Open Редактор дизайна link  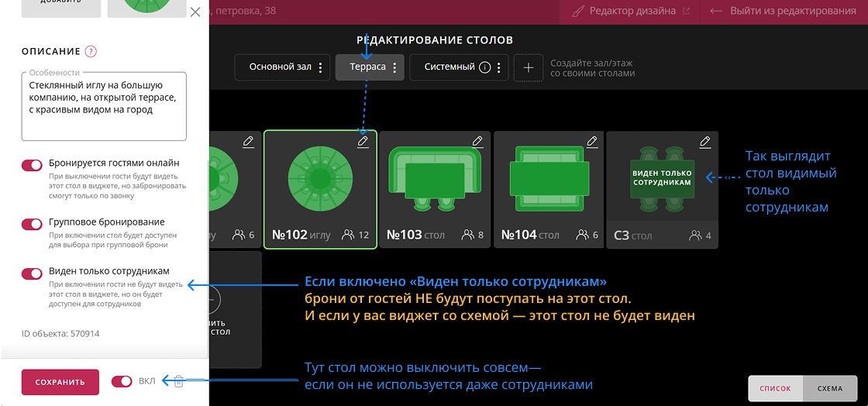click(x=631, y=11)
